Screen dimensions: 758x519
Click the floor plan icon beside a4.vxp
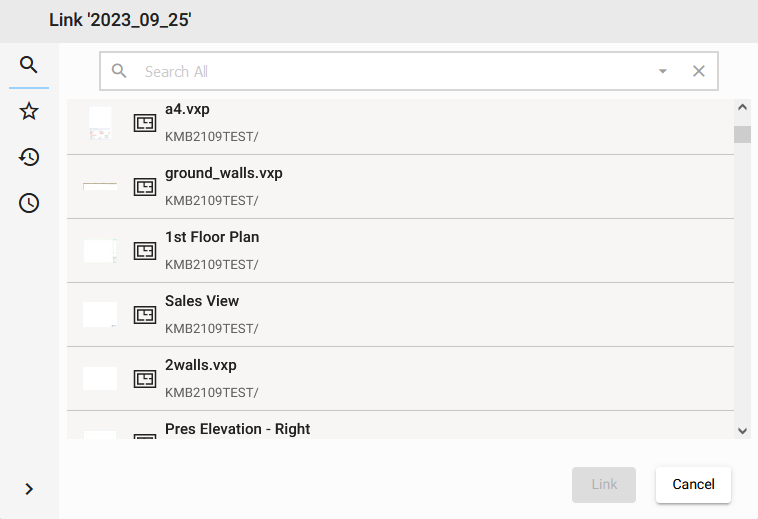pos(146,123)
